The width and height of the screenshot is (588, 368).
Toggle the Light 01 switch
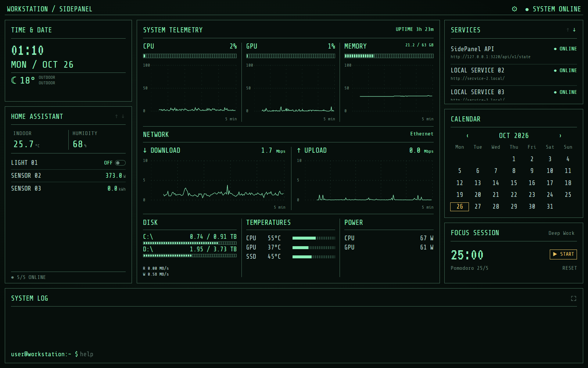[x=120, y=163]
